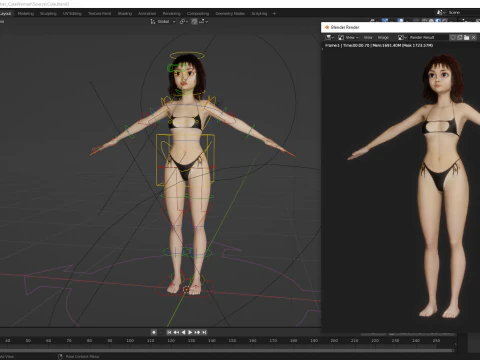This screenshot has height=360, width=480.
Task: Open the Image menu in Blender Render window
Action: pyautogui.click(x=383, y=38)
